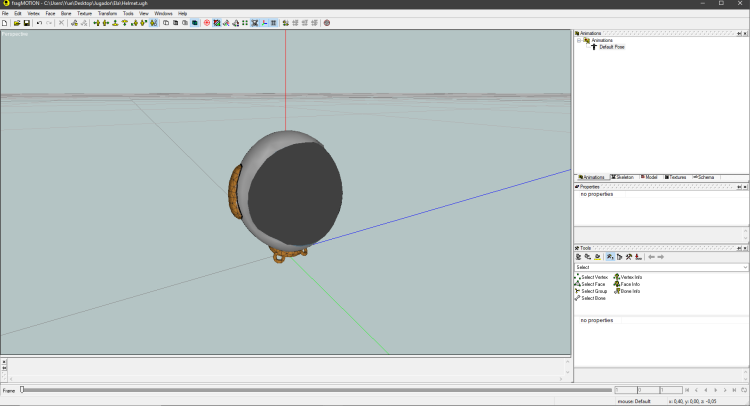Activate the Select Bone tool
750x406 pixels.
click(592, 298)
